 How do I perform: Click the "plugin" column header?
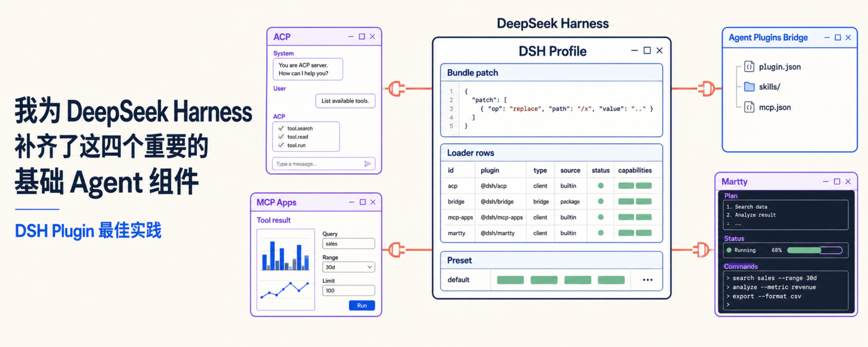pos(490,170)
